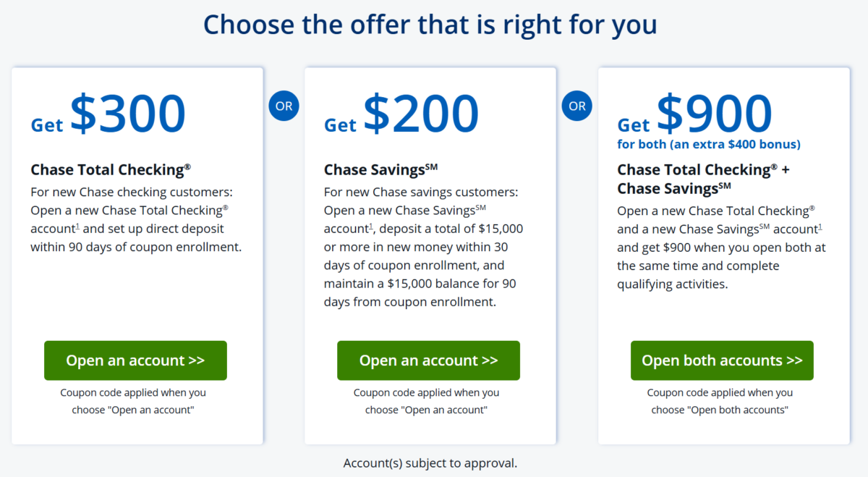Open an account for the $300 Chase Total Checking offer

pyautogui.click(x=135, y=360)
